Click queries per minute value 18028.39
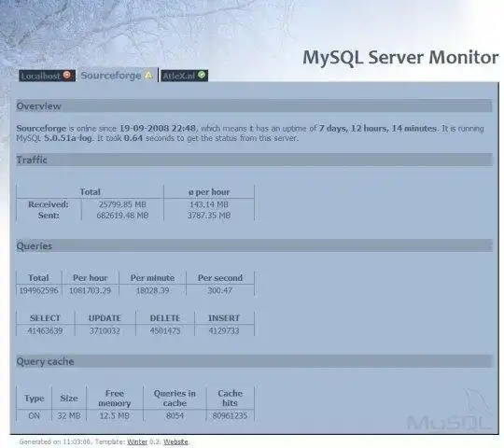 [x=152, y=290]
